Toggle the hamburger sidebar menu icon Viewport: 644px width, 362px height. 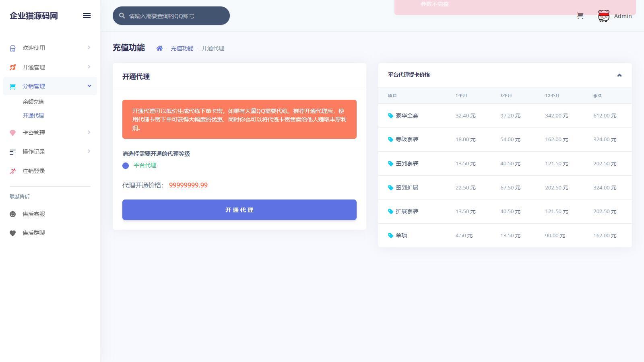87,16
